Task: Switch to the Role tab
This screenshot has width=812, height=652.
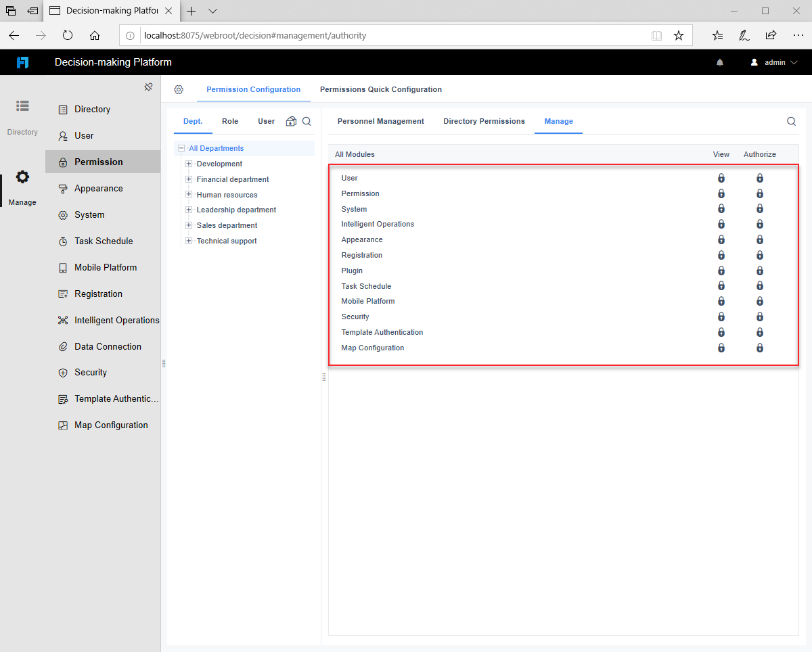Action: pos(229,121)
